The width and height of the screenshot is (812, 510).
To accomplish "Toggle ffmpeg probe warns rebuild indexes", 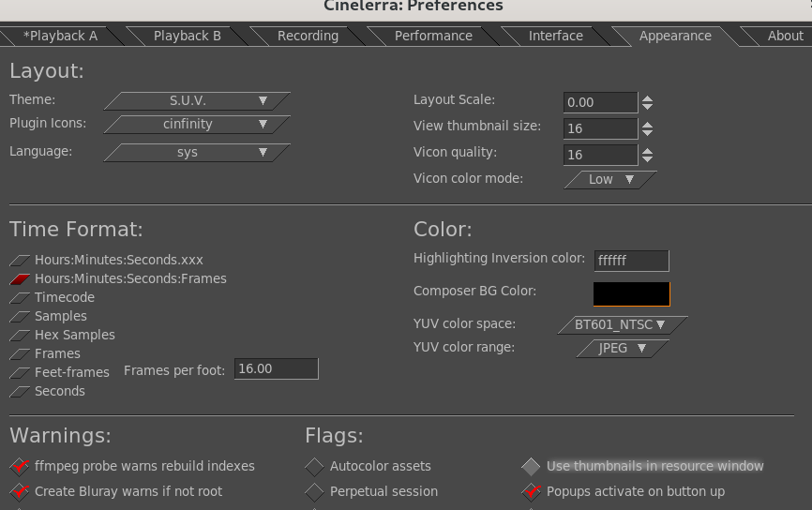I will (x=132, y=467).
